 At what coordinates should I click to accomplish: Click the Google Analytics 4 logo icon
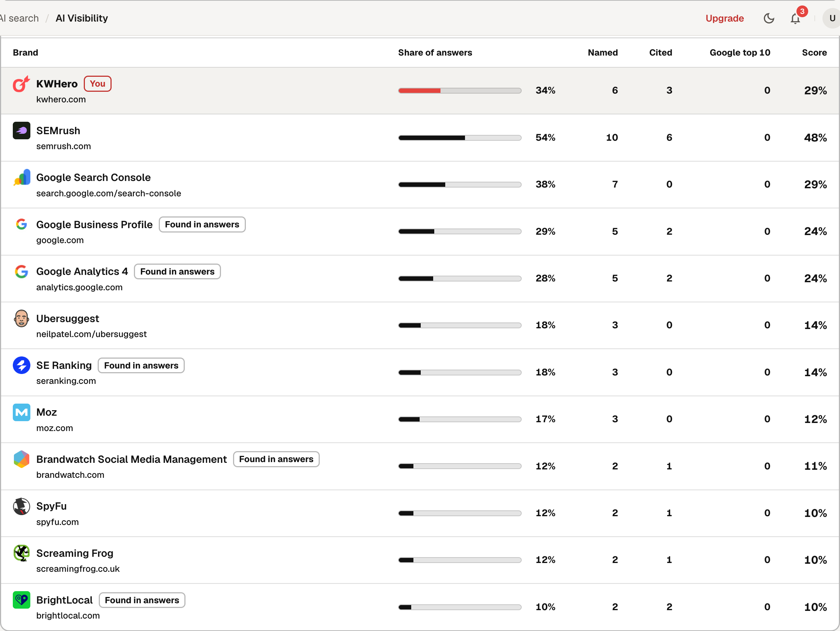pos(21,271)
